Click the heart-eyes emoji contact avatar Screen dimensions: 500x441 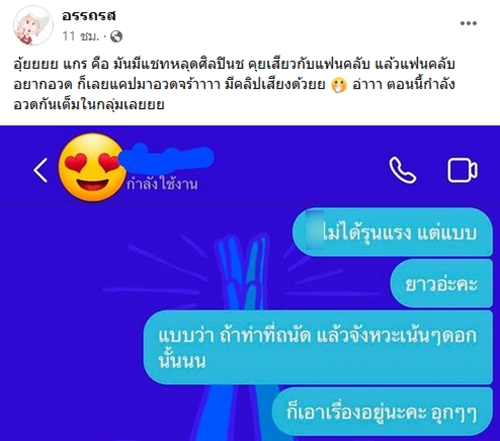(x=92, y=168)
